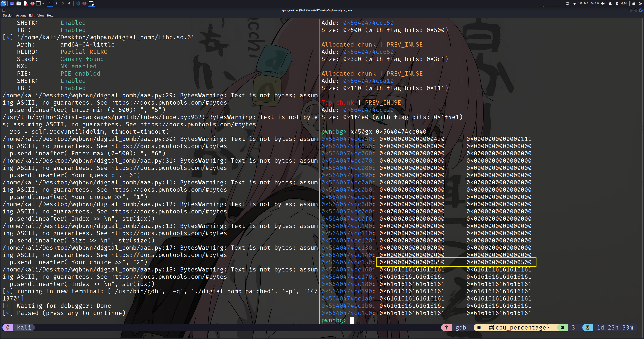Launch the text editor from panel
Image resolution: width=644 pixels, height=339 pixels.
(x=26, y=3)
